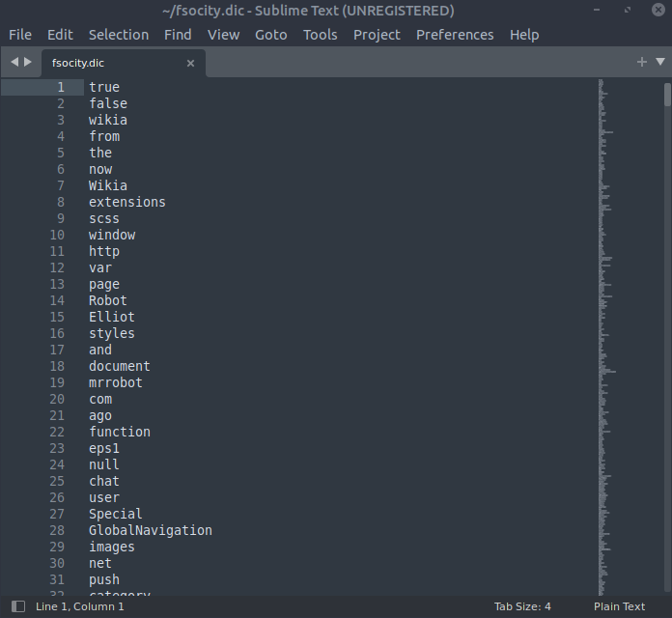The height and width of the screenshot is (618, 672).
Task: Open the View menu
Action: tap(223, 35)
